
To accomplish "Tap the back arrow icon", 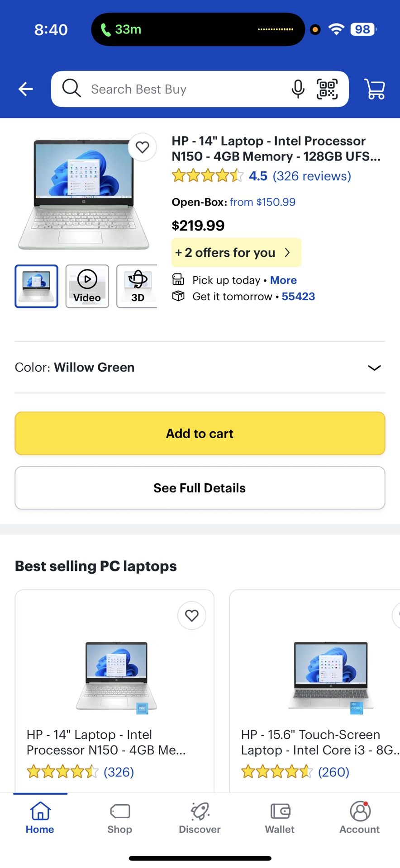I will click(25, 89).
